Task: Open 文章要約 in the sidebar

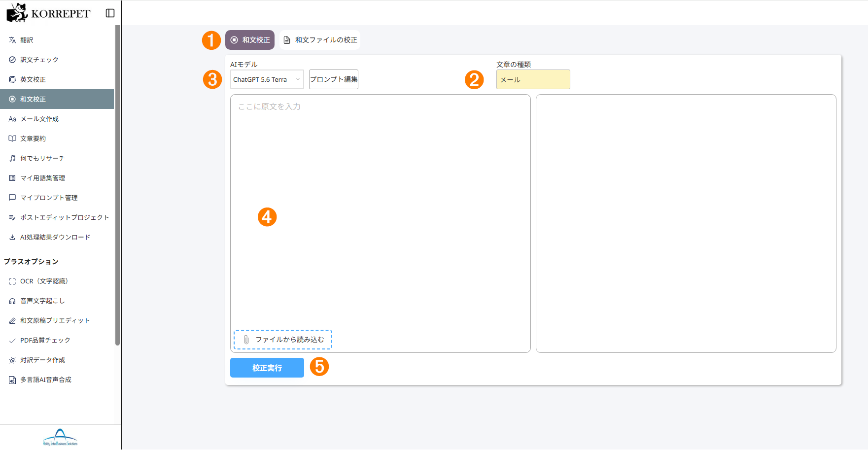Action: click(x=57, y=138)
